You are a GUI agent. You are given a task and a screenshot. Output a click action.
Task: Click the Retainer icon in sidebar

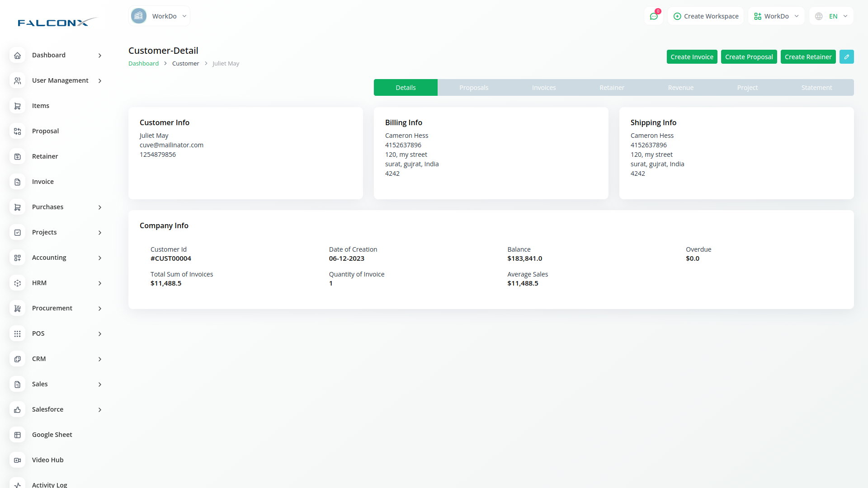click(x=17, y=156)
